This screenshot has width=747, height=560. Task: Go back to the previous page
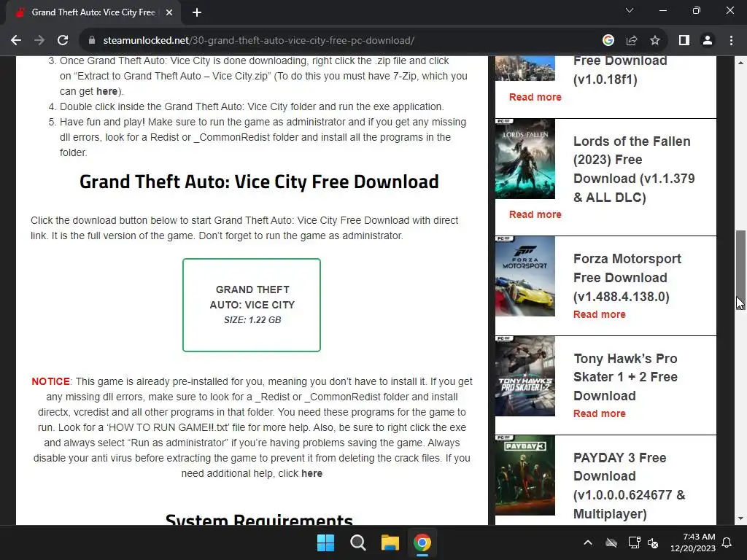[x=16, y=41]
